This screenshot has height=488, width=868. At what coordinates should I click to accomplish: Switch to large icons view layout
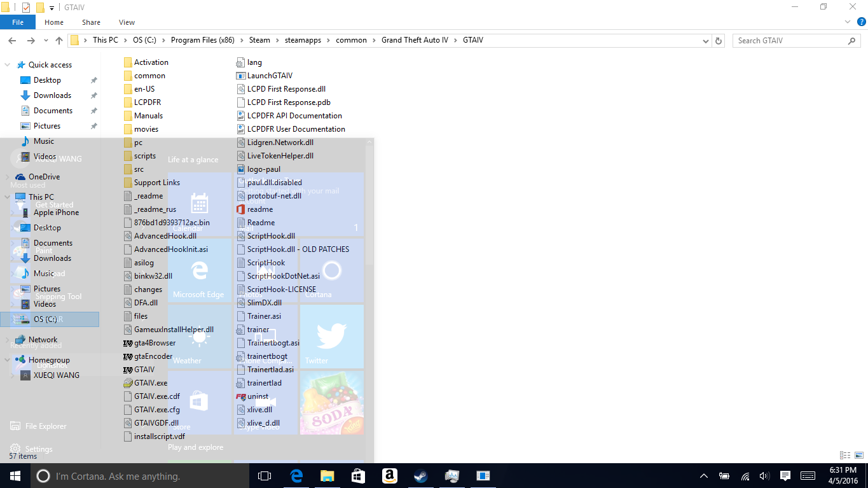coord(858,456)
